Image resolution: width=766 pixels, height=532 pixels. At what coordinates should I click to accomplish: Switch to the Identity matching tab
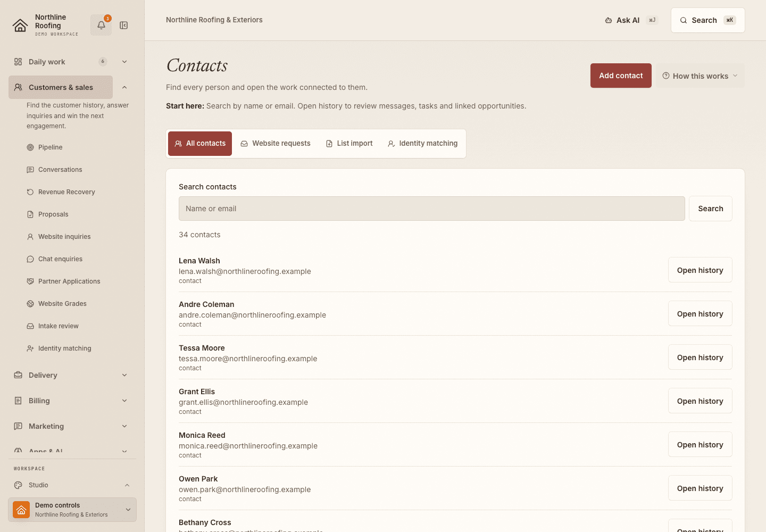point(423,144)
